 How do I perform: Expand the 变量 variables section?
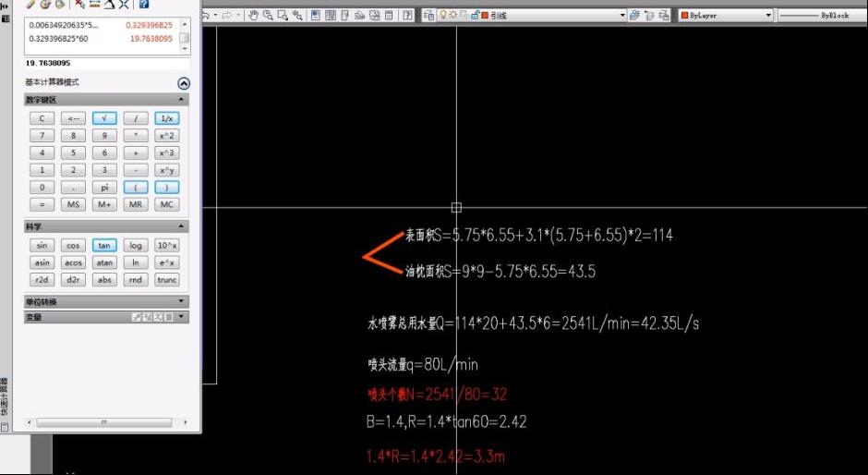pyautogui.click(x=181, y=317)
